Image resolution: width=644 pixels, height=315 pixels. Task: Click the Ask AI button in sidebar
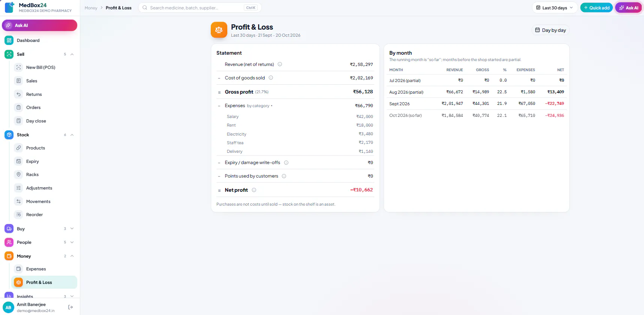coord(39,25)
